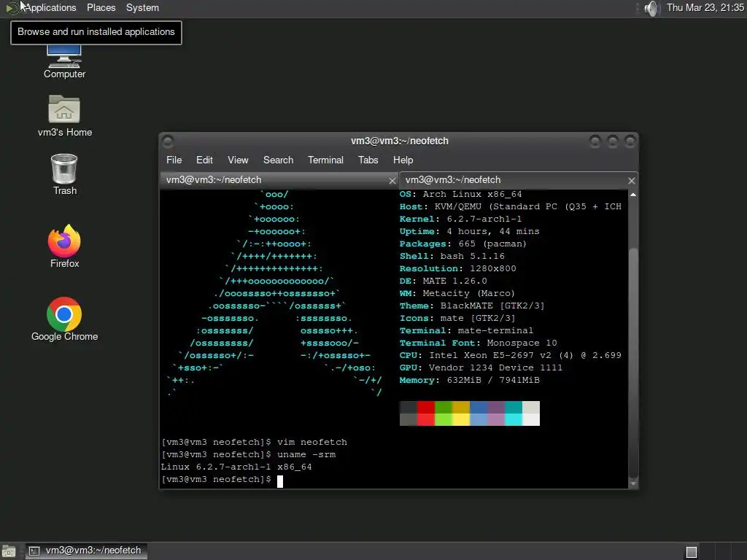The image size is (747, 560).
Task: Switch to the first terminal tab
Action: (279, 180)
